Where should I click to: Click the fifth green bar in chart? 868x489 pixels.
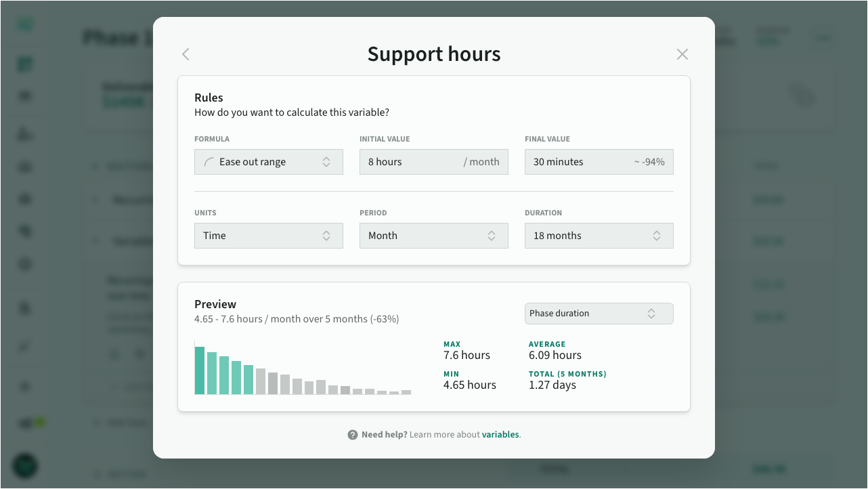[248, 380]
